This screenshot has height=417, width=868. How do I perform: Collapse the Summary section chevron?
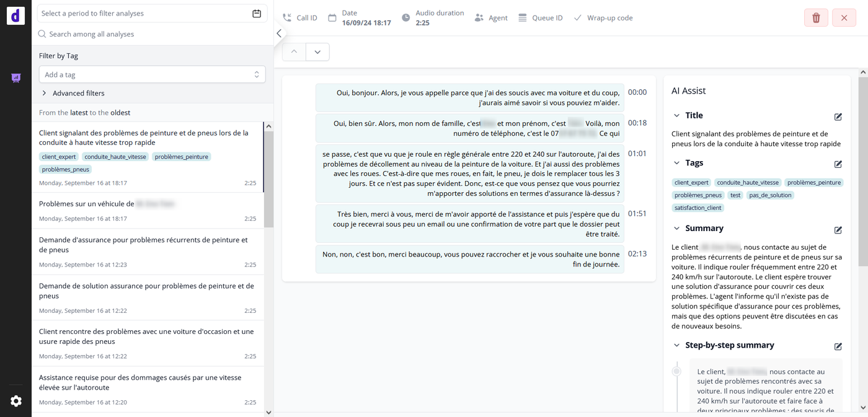tap(676, 228)
